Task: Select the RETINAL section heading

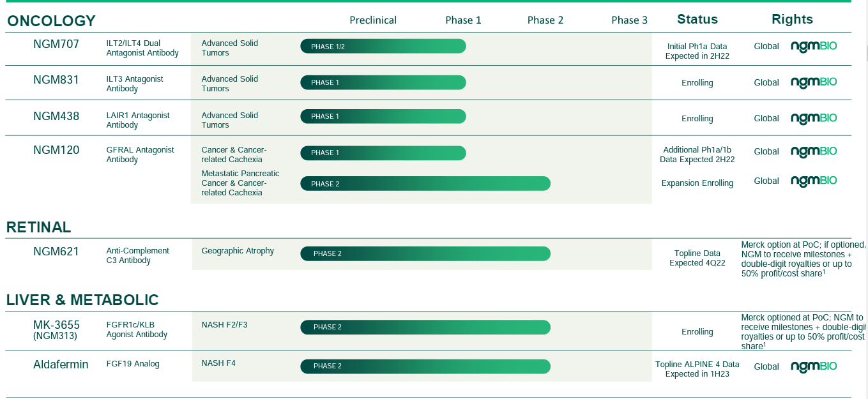Action: (38, 227)
